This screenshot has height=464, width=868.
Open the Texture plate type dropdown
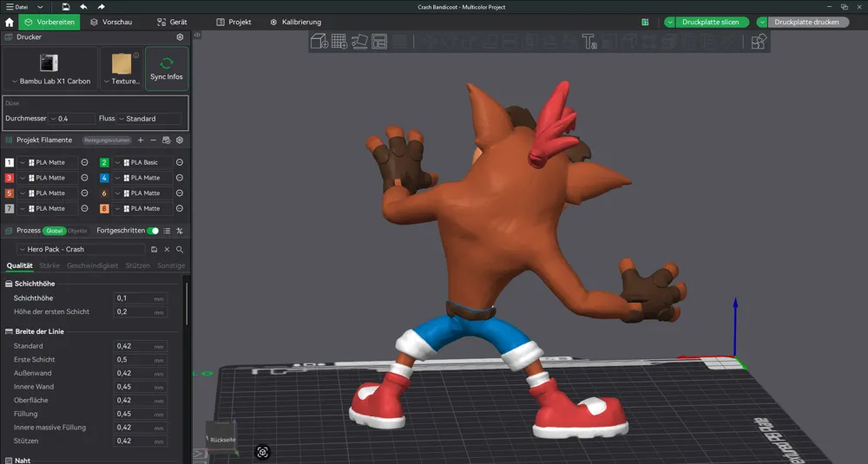[x=122, y=81]
